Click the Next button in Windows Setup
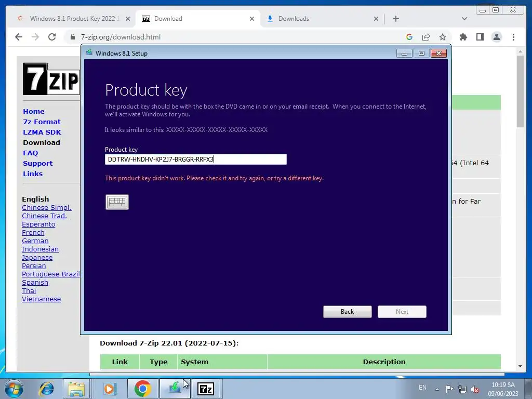The width and height of the screenshot is (532, 399). point(402,312)
